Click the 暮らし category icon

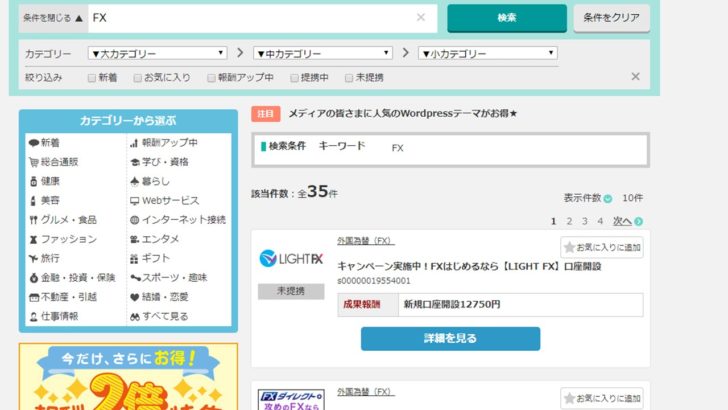(x=135, y=182)
